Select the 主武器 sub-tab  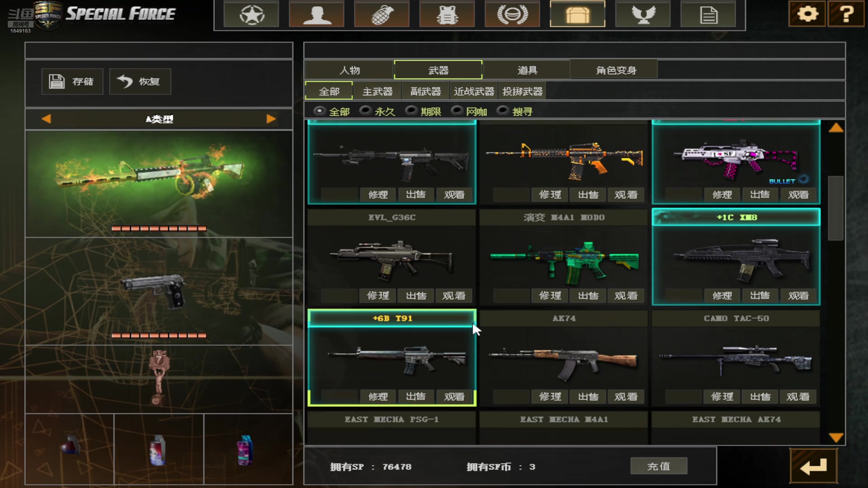click(377, 91)
